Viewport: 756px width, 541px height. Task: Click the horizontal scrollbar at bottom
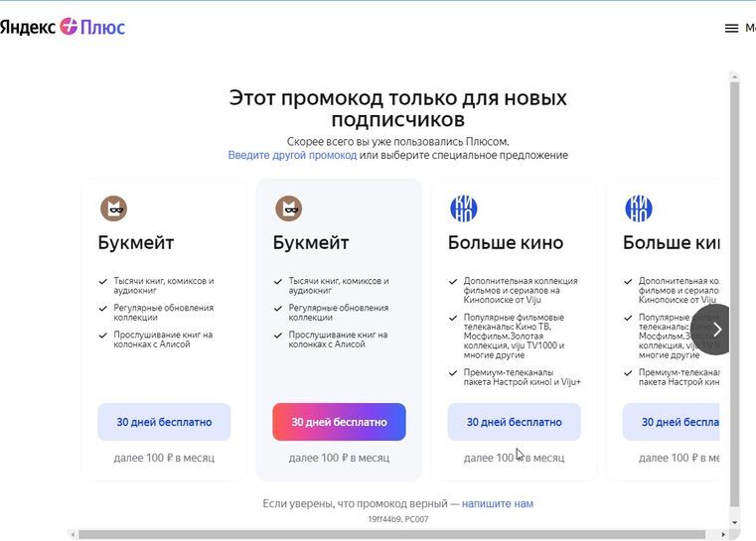(x=397, y=535)
